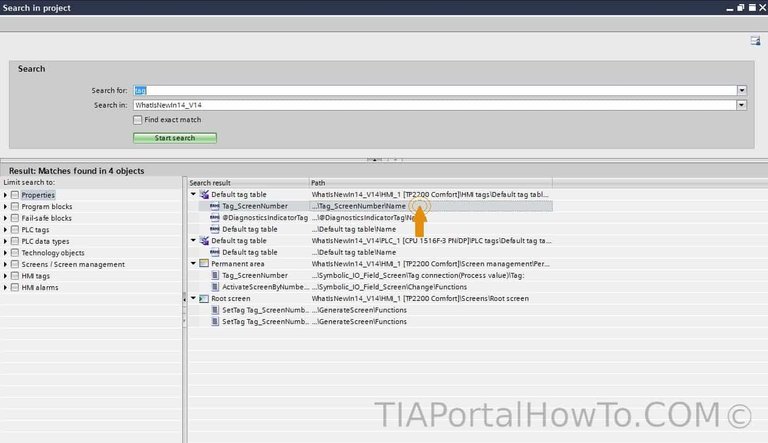Click the Technology objects filter label
768x443 pixels.
point(53,253)
